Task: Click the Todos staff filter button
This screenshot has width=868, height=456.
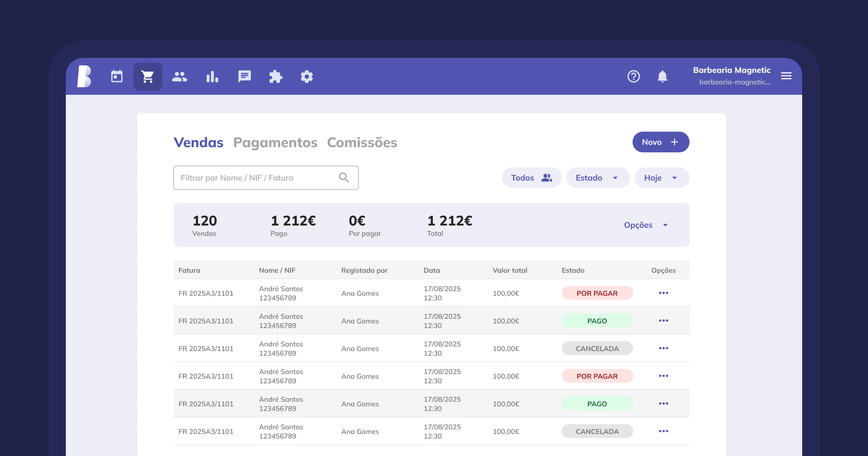Action: tap(531, 178)
